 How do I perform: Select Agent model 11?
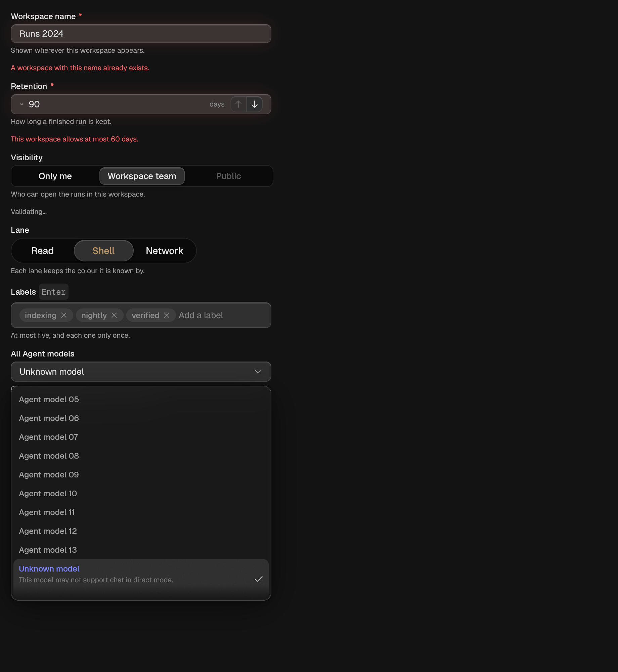tap(141, 512)
